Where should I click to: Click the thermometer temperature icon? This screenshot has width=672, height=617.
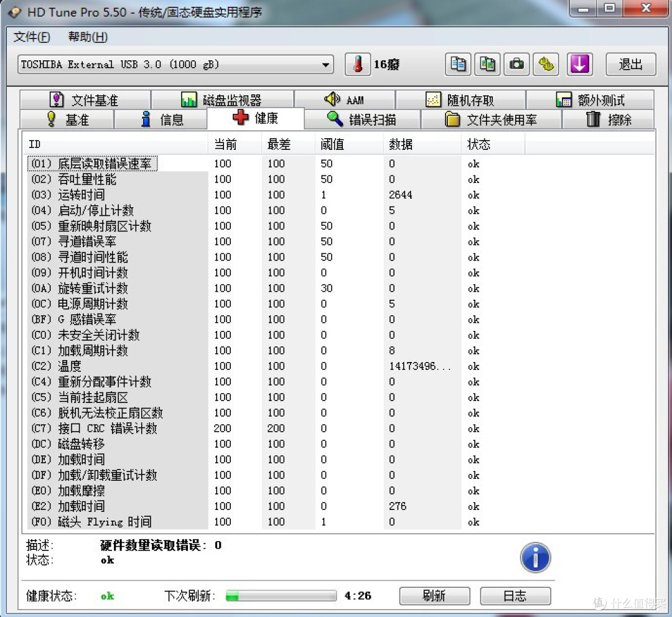pyautogui.click(x=357, y=65)
